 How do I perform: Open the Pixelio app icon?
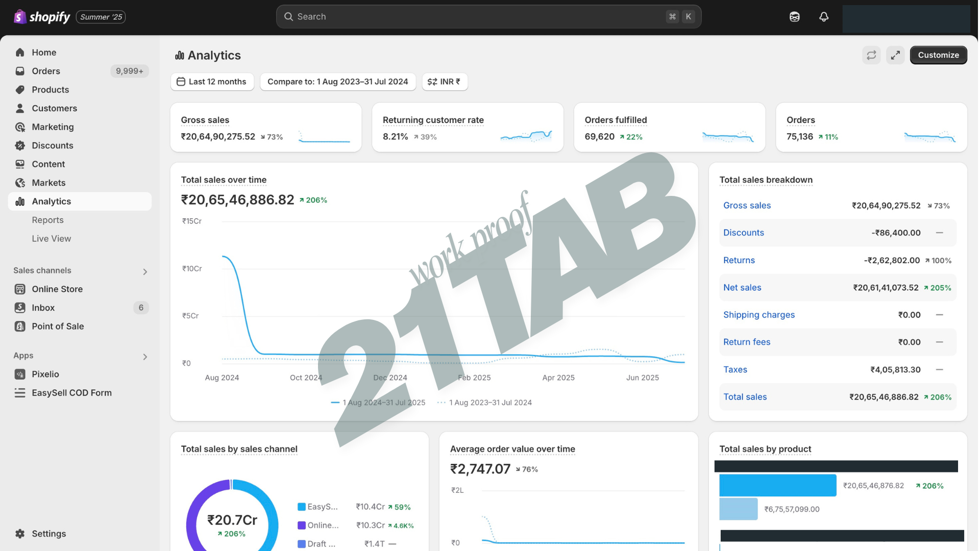tap(19, 374)
